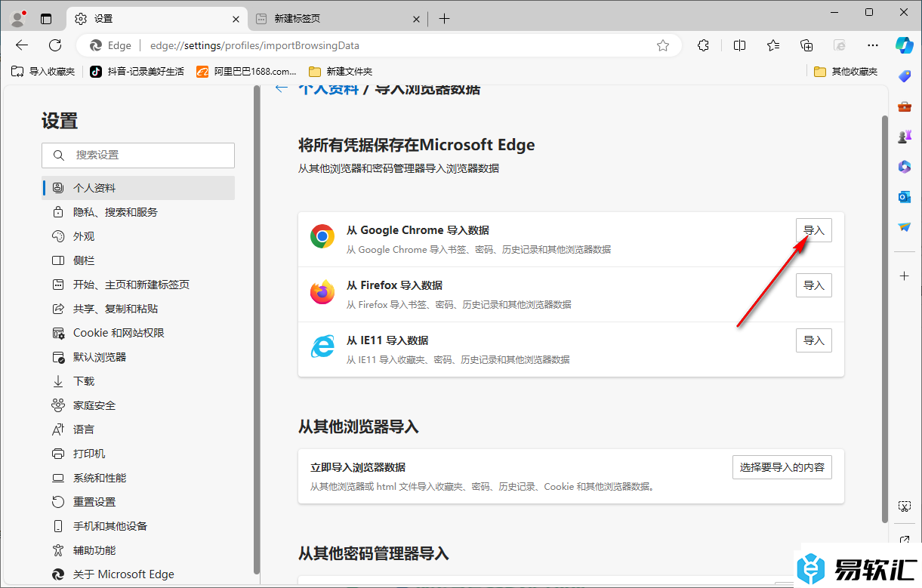
Task: Open 家庭安全 settings section
Action: pos(138,405)
